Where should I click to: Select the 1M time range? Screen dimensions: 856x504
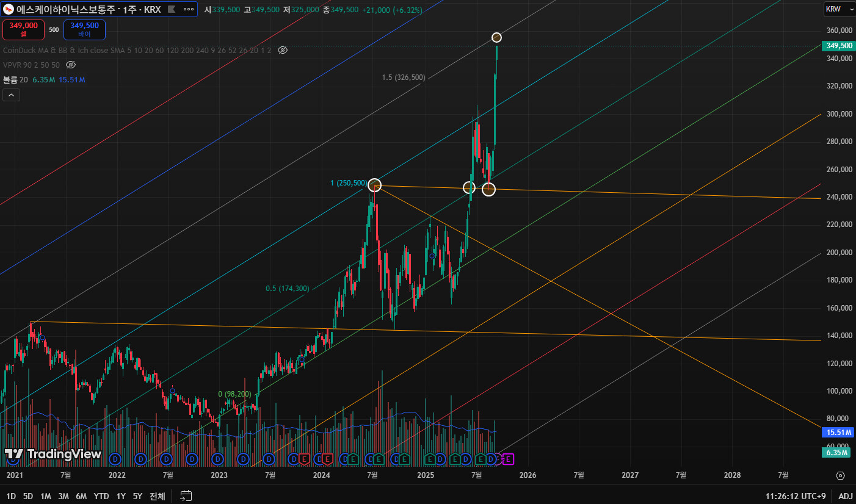click(45, 496)
